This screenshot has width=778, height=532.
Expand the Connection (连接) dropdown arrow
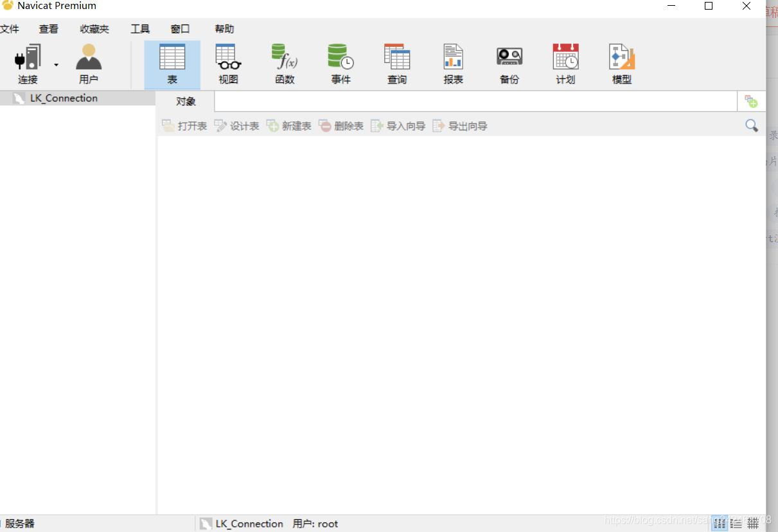click(56, 65)
